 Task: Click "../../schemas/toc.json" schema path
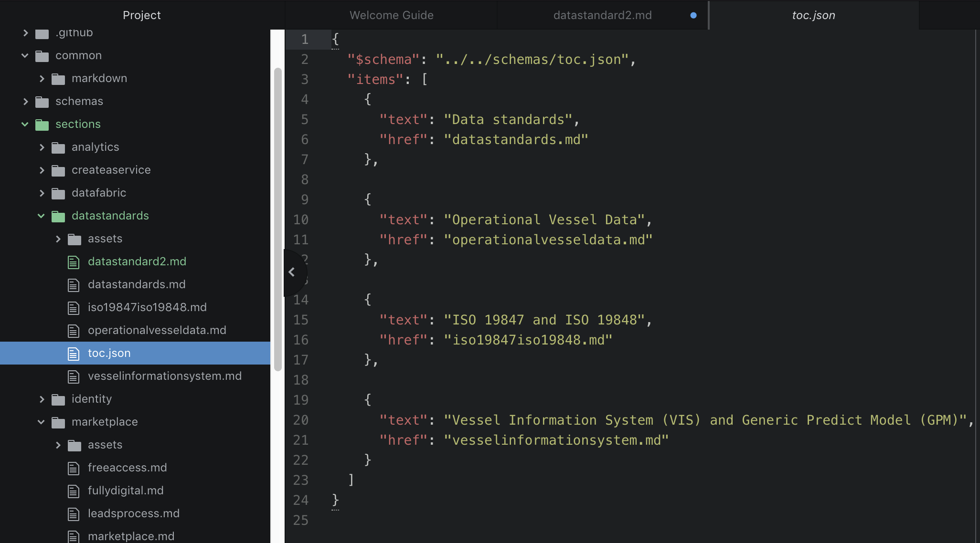point(532,59)
